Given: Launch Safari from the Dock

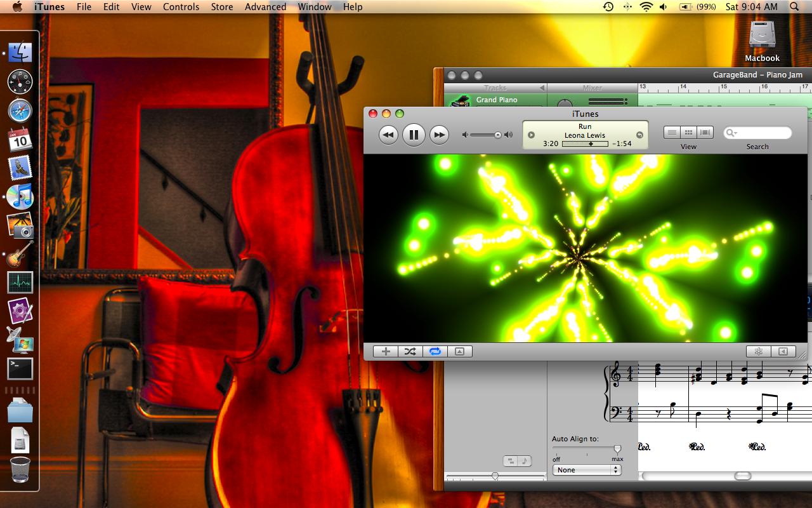Looking at the screenshot, I should 20,110.
